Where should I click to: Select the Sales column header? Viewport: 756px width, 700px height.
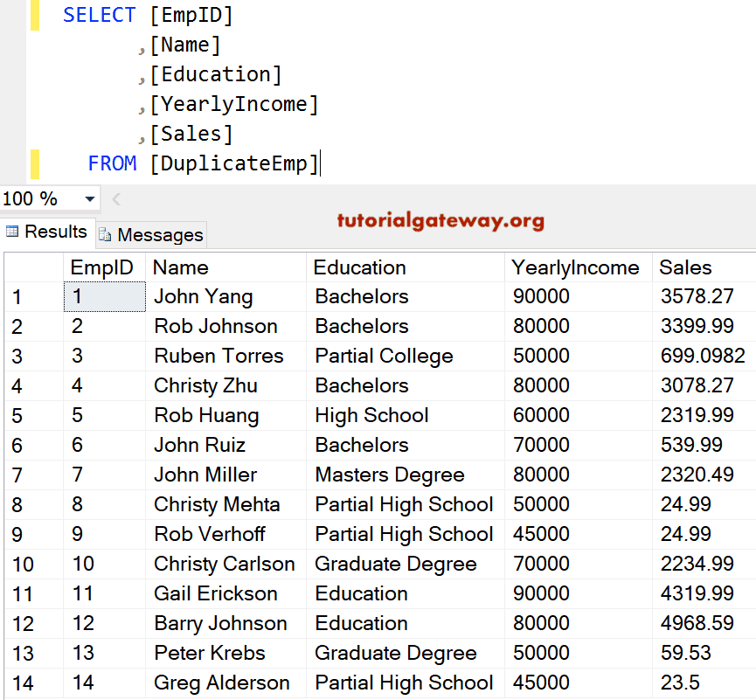point(685,267)
